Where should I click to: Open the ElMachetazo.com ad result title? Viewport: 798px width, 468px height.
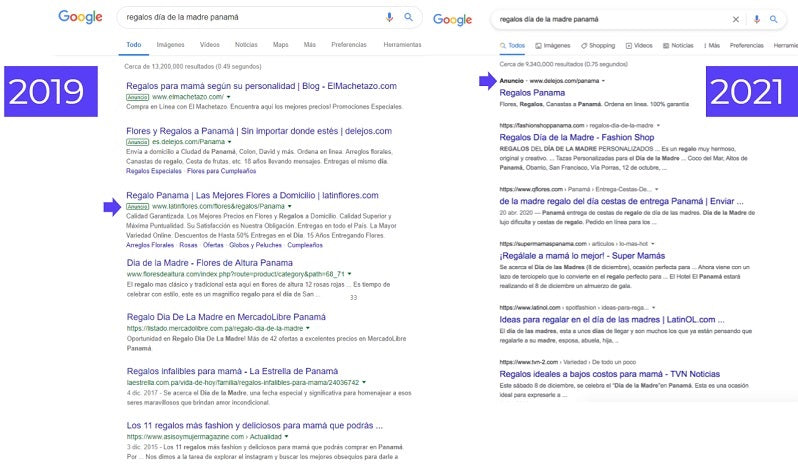pyautogui.click(x=262, y=86)
